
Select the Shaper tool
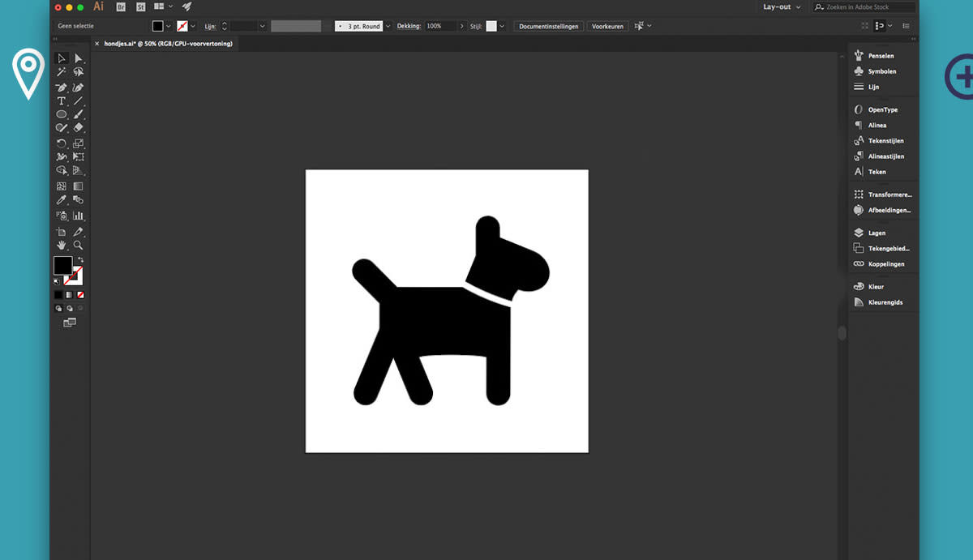62,128
